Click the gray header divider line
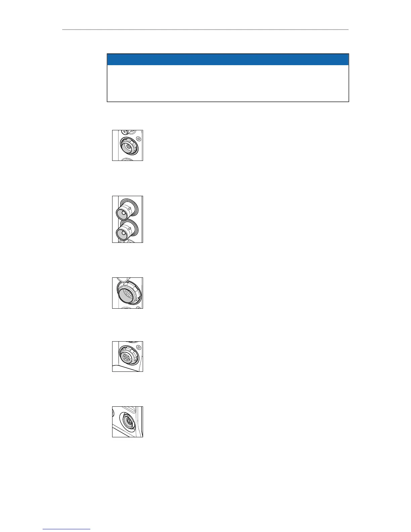411x532 pixels. pos(205,30)
